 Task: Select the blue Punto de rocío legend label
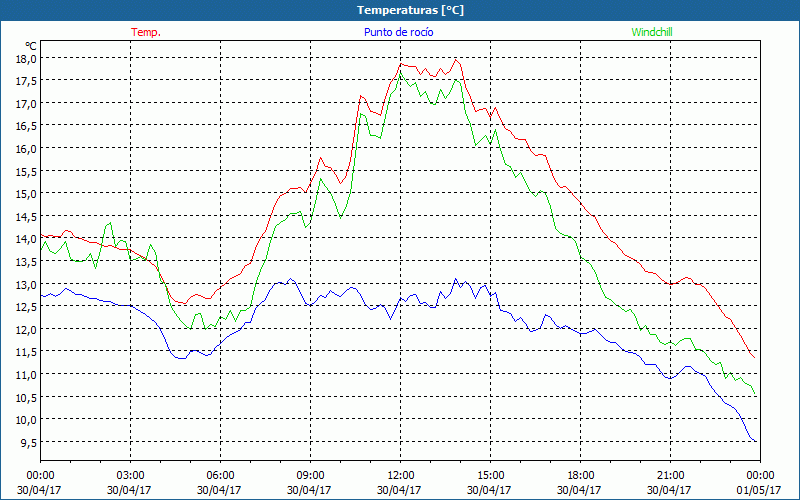tap(398, 32)
